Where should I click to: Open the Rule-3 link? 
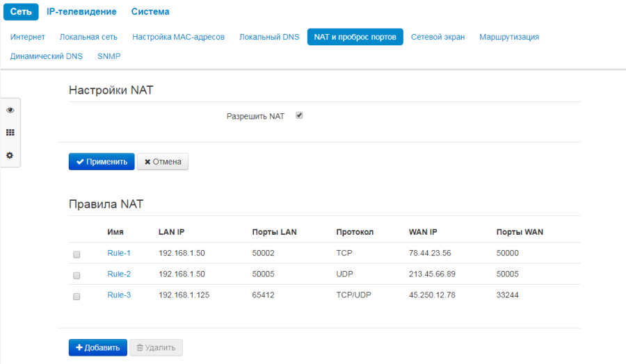pos(119,295)
